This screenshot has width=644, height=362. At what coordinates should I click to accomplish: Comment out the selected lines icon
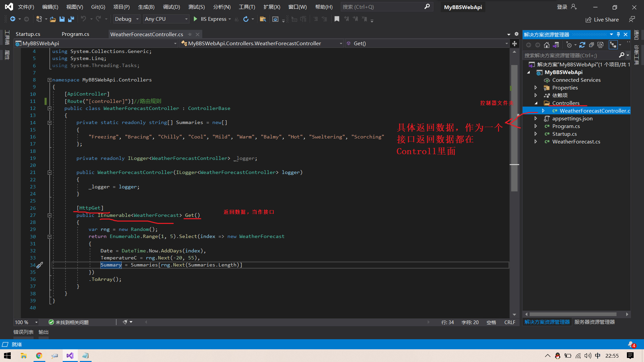316,19
